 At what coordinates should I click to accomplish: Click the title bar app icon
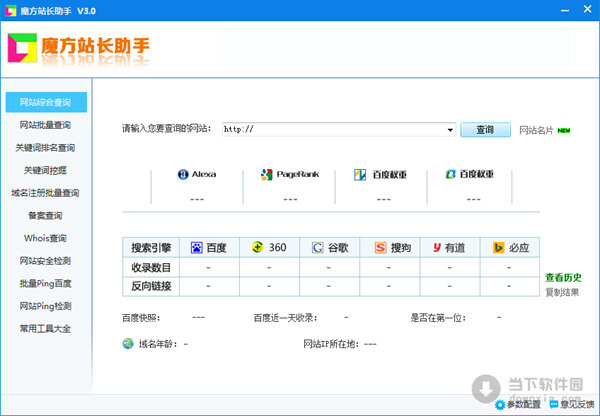(x=10, y=10)
